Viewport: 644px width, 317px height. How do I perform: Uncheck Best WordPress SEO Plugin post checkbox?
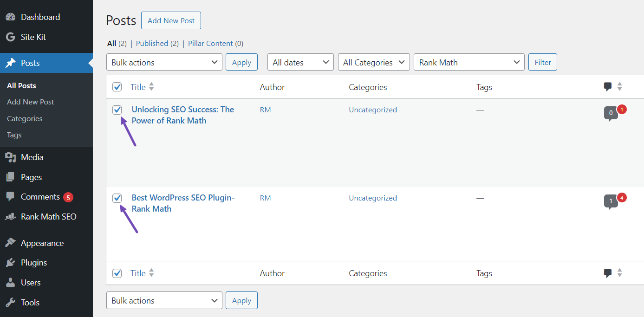[117, 198]
